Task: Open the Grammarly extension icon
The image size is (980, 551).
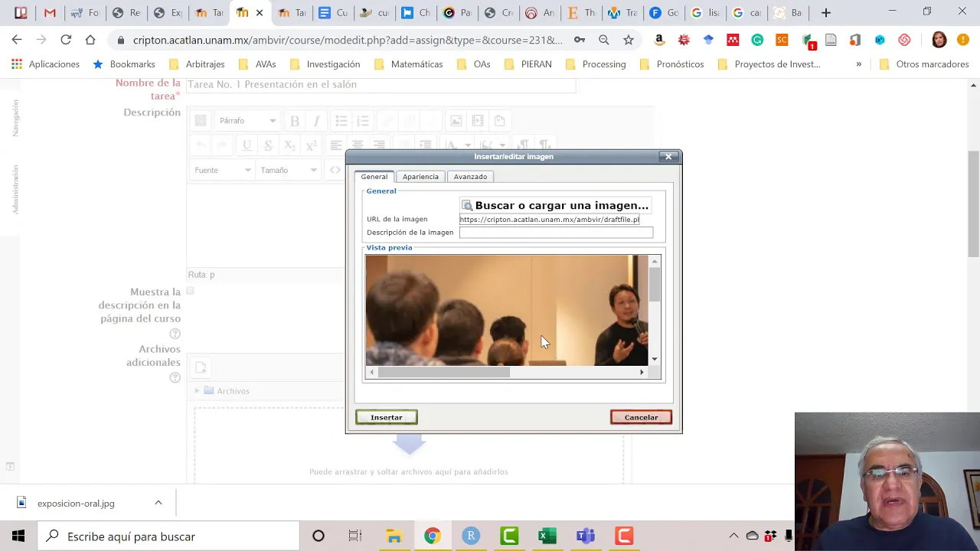Action: [x=757, y=40]
